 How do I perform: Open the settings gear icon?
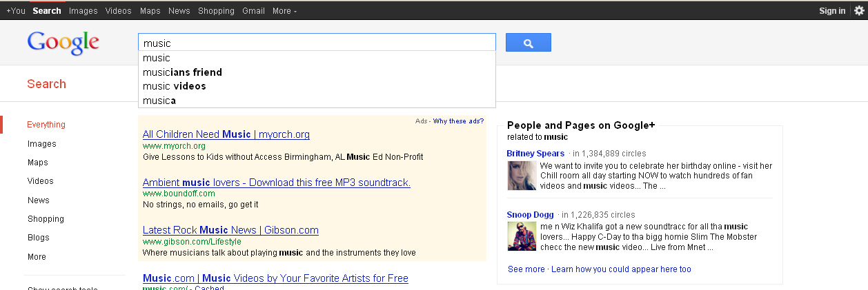point(858,10)
